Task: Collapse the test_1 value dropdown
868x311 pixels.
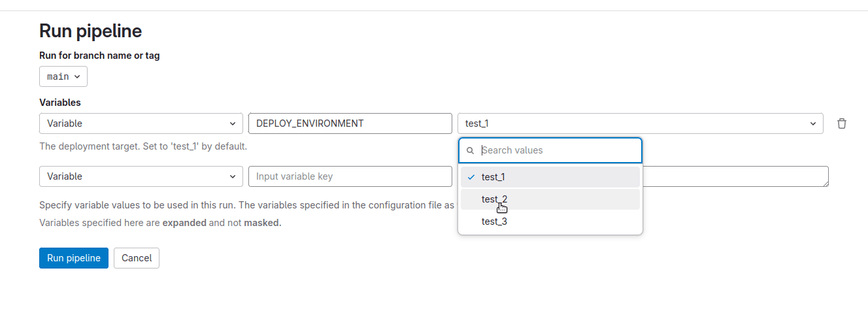Action: pyautogui.click(x=640, y=123)
